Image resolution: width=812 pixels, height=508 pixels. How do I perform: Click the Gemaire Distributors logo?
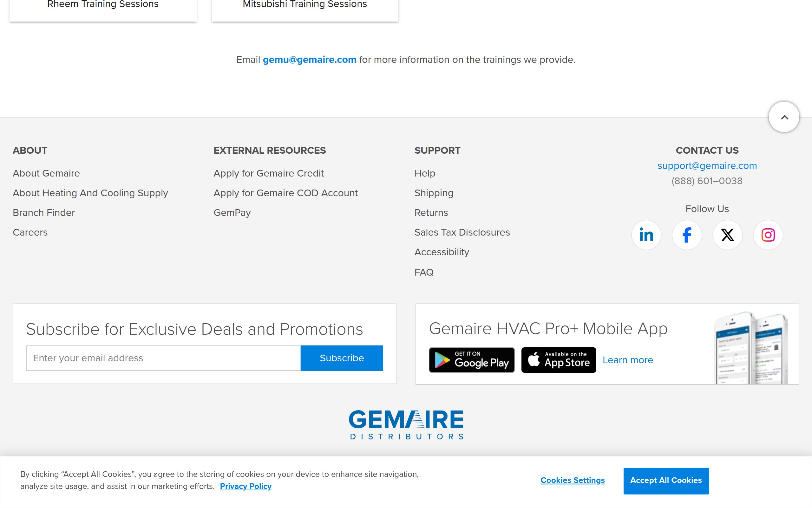(406, 425)
